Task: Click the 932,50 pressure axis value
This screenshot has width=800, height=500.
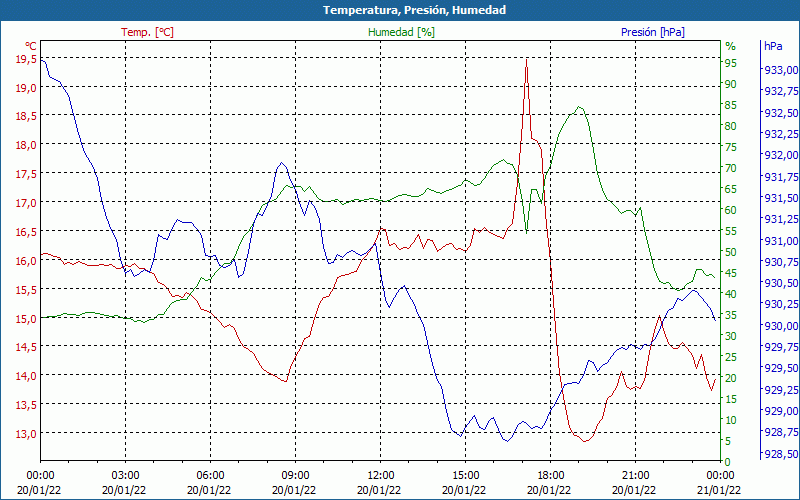Action: click(x=781, y=113)
